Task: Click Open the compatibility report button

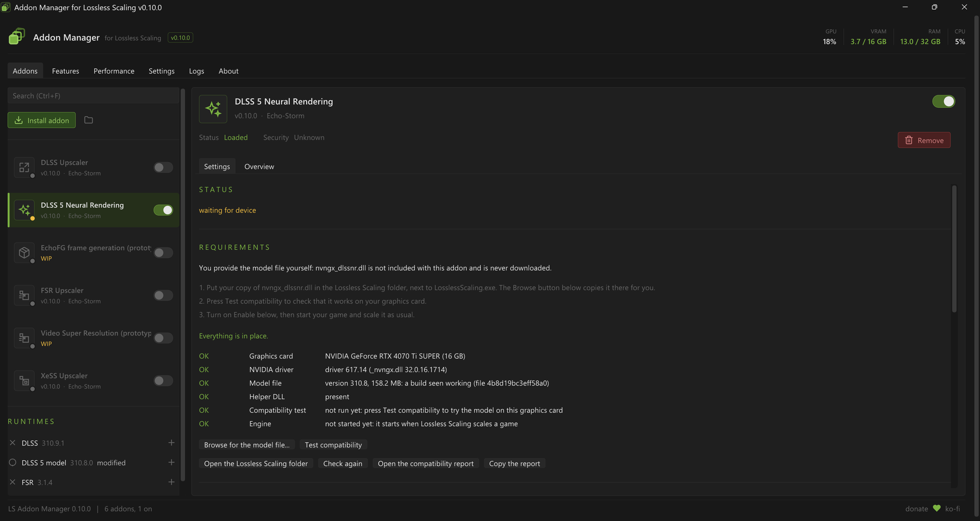Action: click(x=426, y=464)
